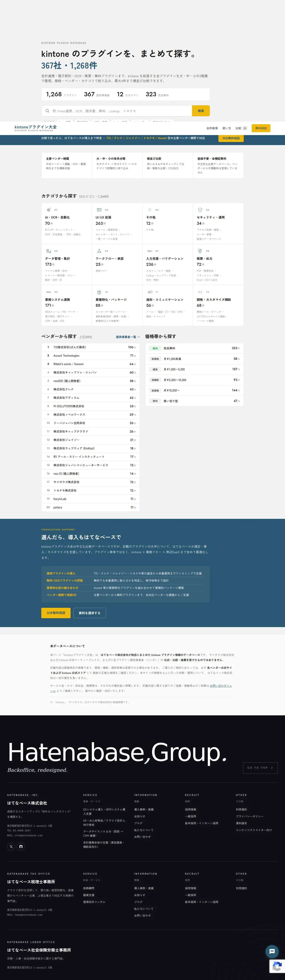Open the 入力支援・バリデーション category icon
The height and width of the screenshot is (980, 285).
coord(150,251)
